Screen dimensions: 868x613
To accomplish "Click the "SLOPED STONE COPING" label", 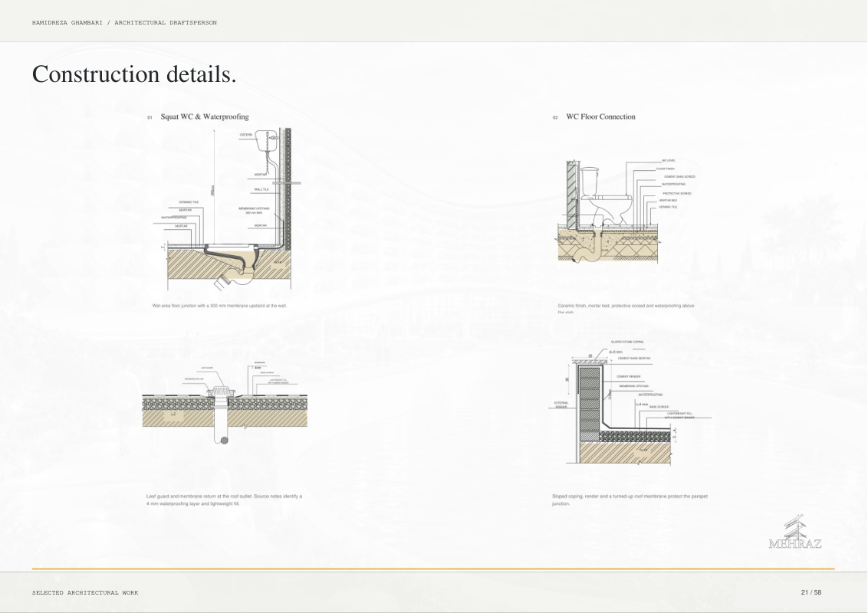I will pyautogui.click(x=627, y=342).
